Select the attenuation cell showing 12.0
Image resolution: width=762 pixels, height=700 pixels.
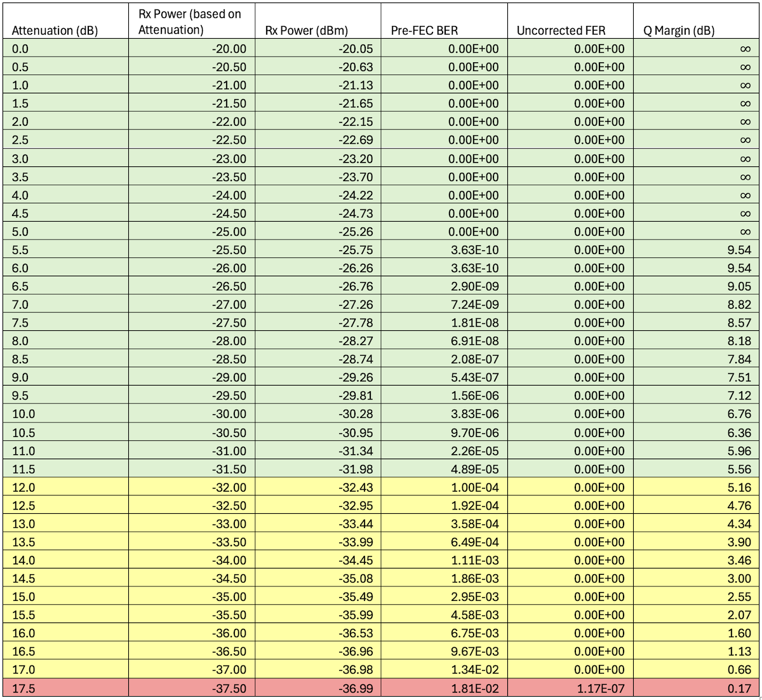tap(65, 487)
